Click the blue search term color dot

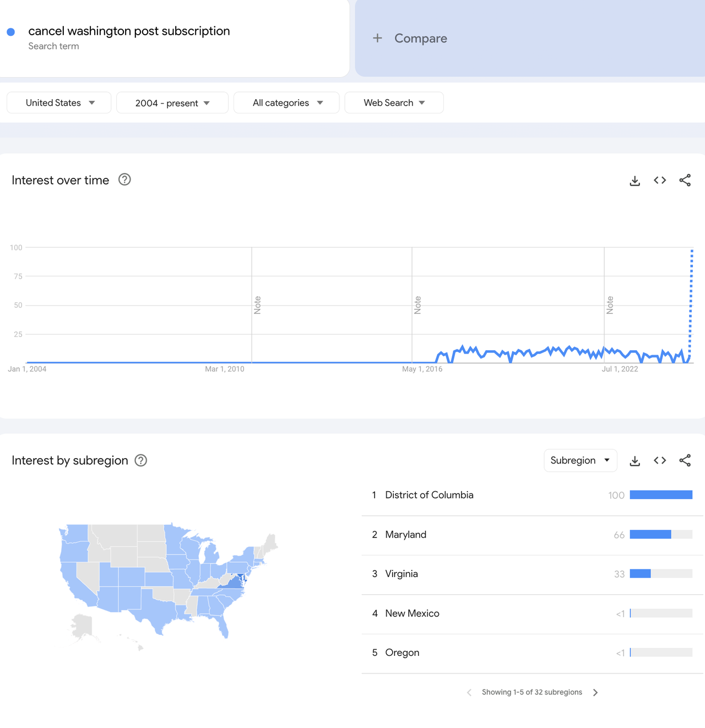10,32
